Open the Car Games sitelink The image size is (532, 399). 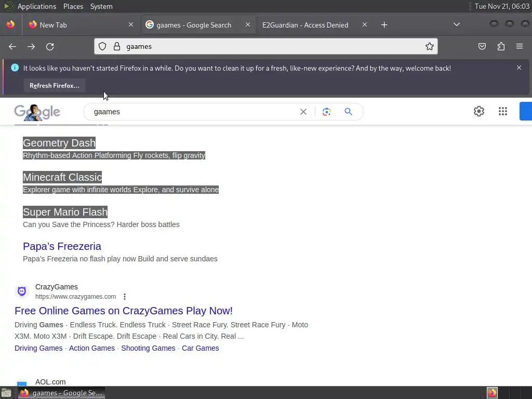(x=200, y=348)
